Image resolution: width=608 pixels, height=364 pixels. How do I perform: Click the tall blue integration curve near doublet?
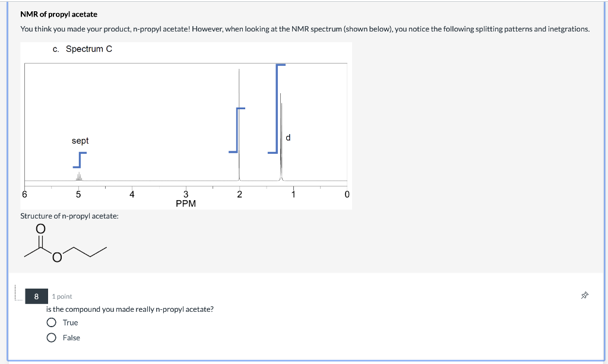[x=277, y=109]
